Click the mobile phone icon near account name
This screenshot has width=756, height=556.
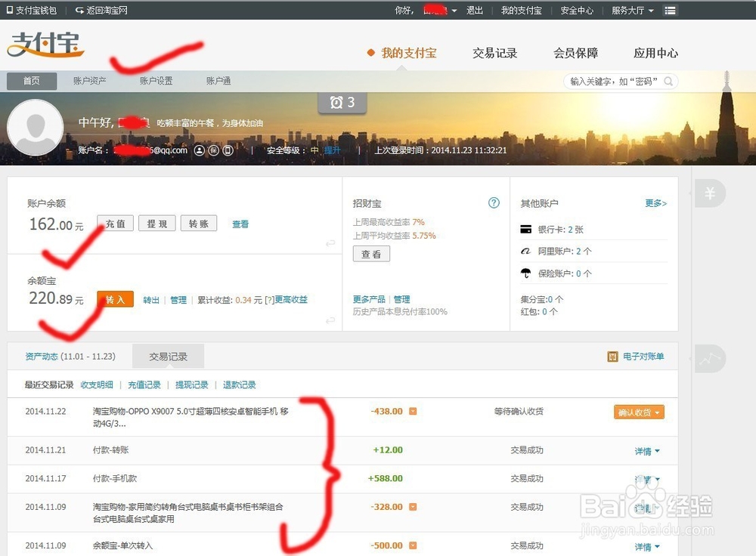pos(228,150)
